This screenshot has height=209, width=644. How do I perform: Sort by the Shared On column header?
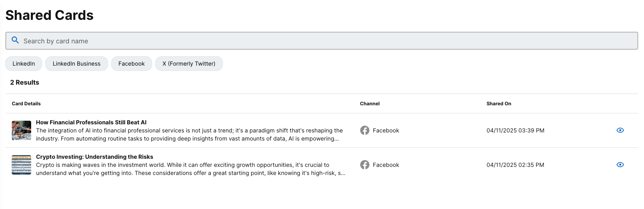tap(499, 104)
